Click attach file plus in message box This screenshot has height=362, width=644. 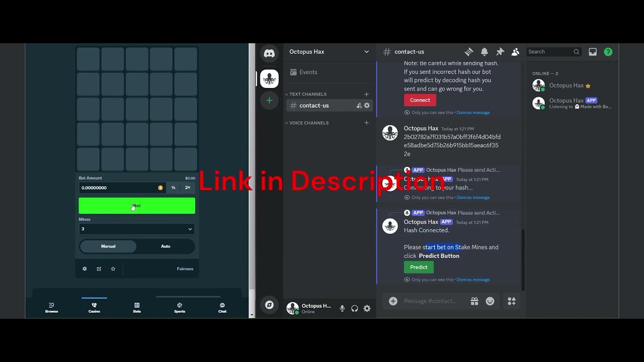tap(393, 301)
